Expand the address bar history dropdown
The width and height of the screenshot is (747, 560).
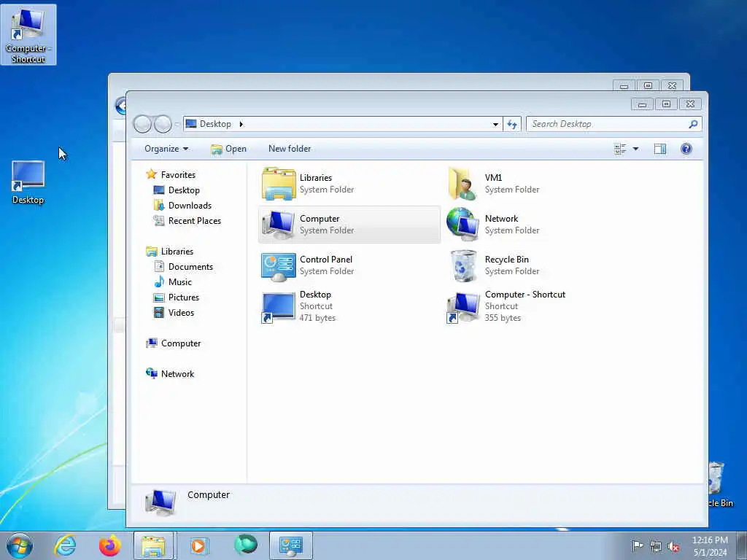495,124
